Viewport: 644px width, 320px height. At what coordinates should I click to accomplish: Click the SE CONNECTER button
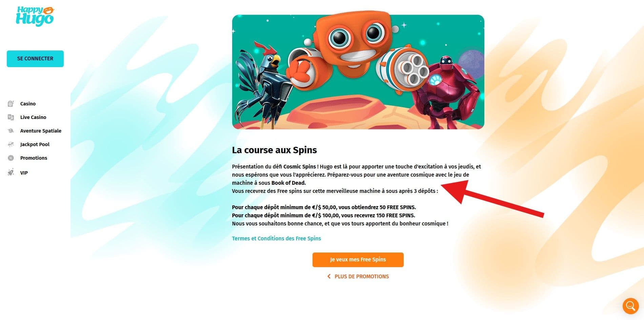click(x=35, y=59)
